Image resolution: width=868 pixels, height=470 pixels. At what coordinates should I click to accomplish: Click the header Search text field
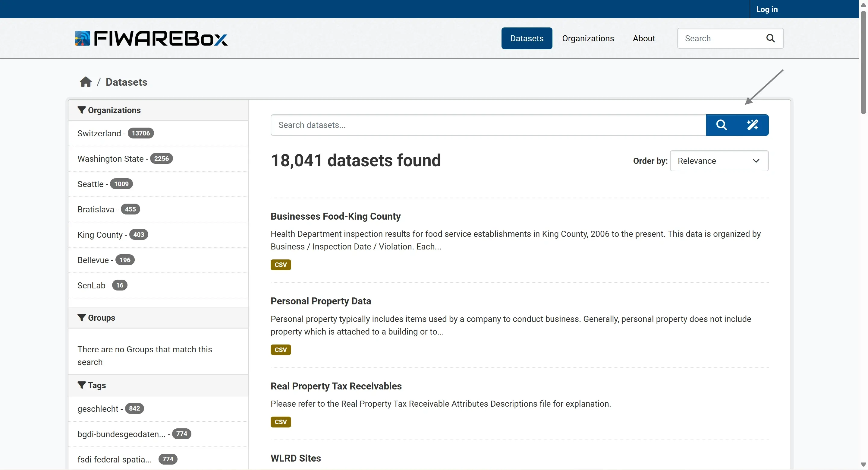coord(721,38)
